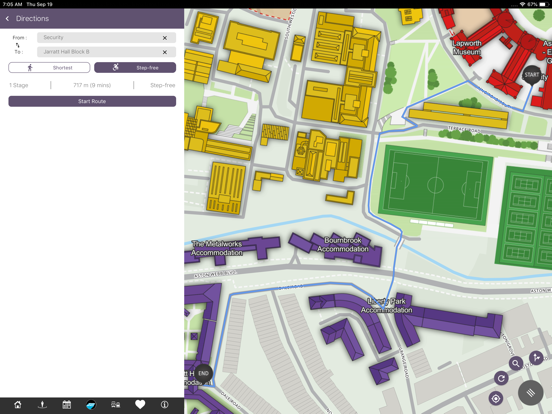Open the buildings tab in bottom bar
Screen dimensions: 552x414
point(115,404)
